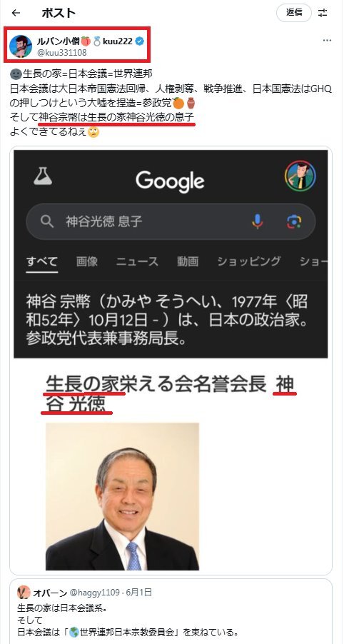Select the すべて search tab
The height and width of the screenshot is (644, 344).
pos(42,261)
